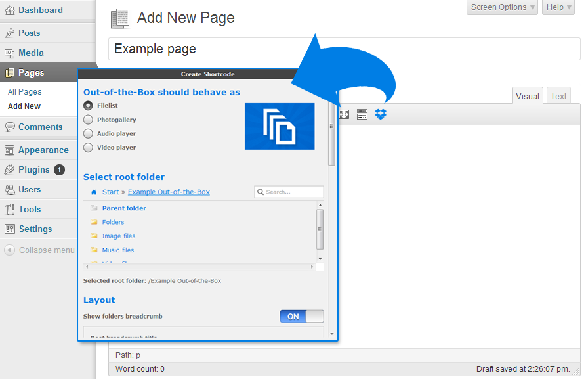
Task: Click the Dropbox icon in editor toolbar
Action: pos(381,114)
